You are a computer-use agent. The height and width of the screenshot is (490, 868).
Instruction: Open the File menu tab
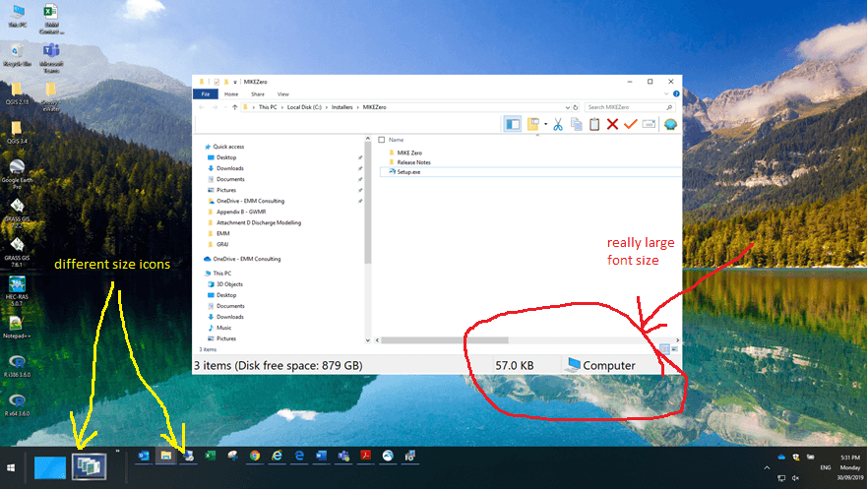click(206, 93)
